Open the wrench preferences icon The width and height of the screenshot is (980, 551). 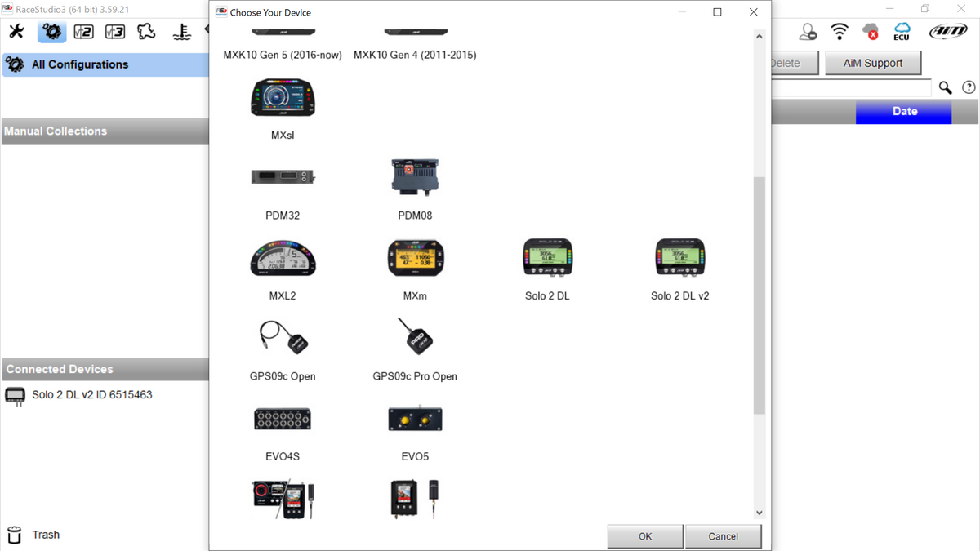pos(16,32)
